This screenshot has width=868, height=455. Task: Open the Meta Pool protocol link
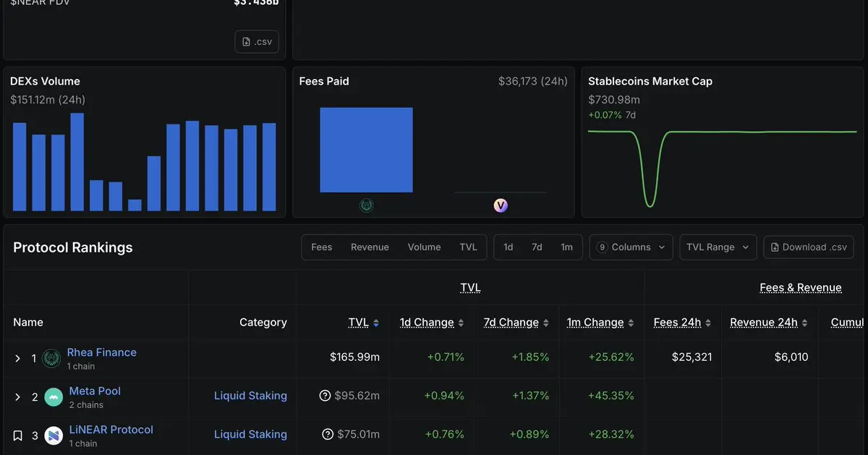(x=95, y=391)
